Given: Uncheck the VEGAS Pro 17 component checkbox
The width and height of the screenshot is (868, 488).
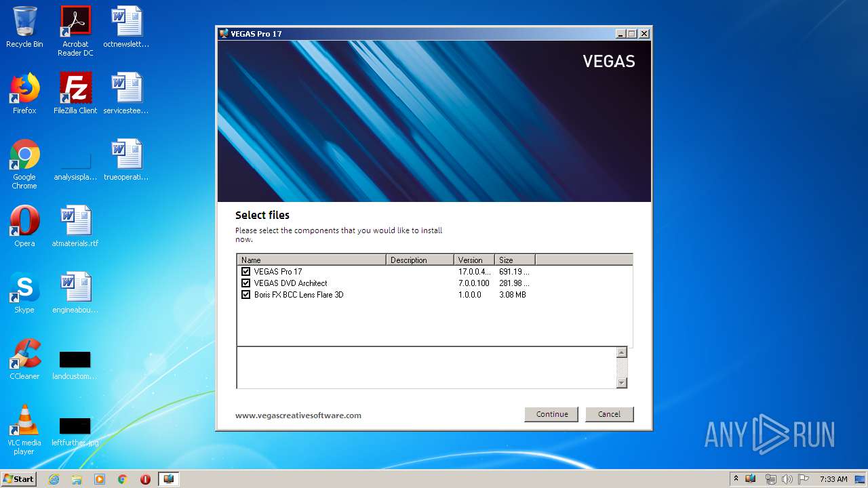Looking at the screenshot, I should (245, 272).
